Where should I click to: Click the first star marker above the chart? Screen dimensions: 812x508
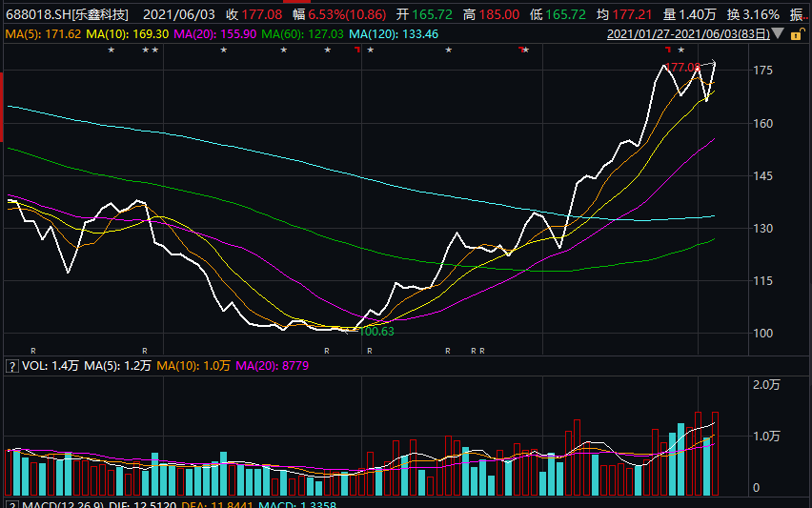(x=111, y=51)
